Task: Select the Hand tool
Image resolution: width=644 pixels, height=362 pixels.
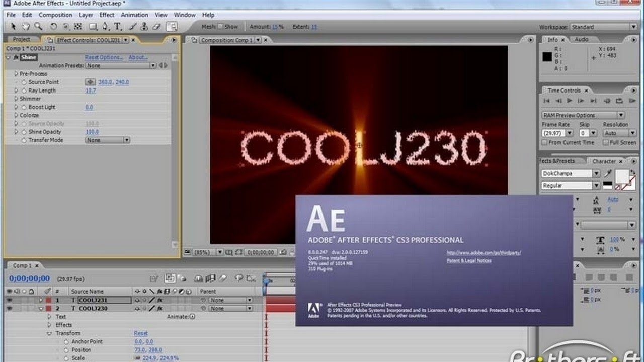Action: coord(25,27)
